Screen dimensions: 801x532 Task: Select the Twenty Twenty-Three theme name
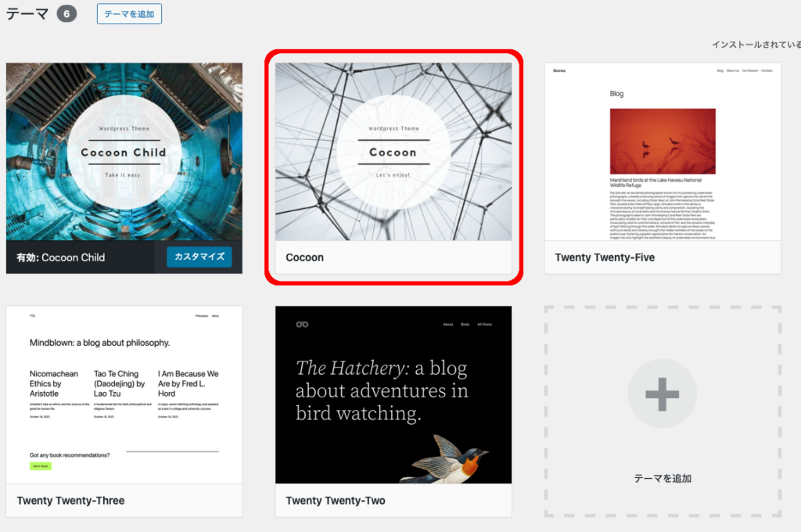point(70,501)
